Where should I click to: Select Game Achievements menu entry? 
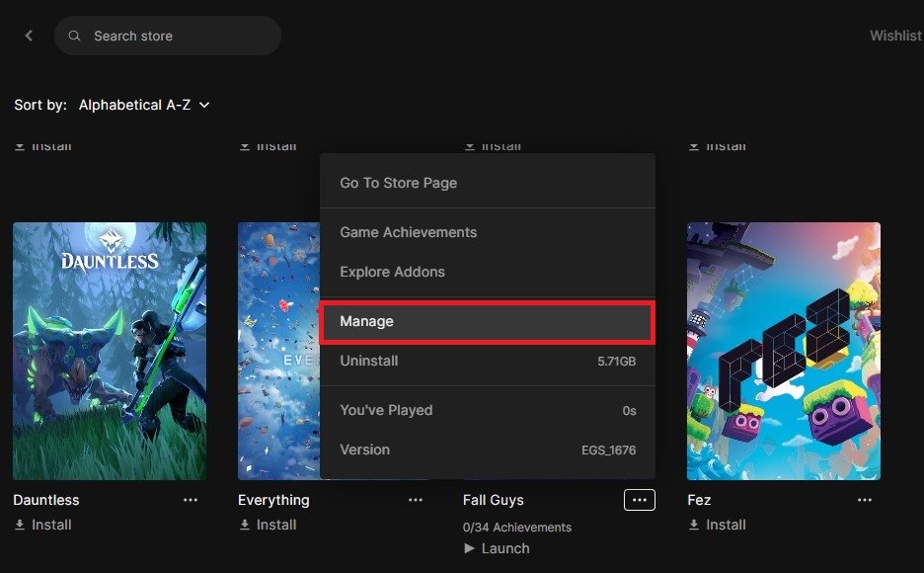[408, 232]
